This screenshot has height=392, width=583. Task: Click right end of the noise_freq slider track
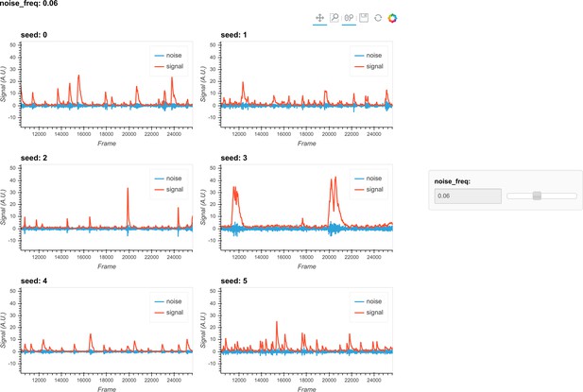(x=574, y=196)
